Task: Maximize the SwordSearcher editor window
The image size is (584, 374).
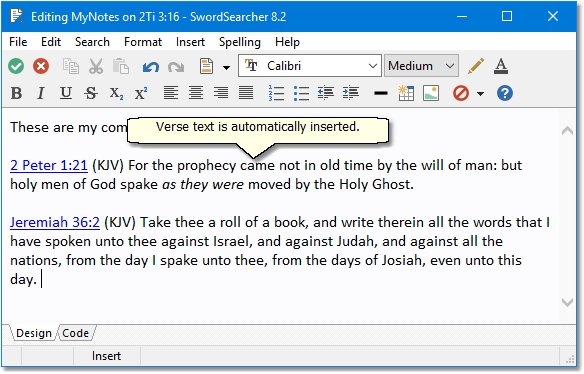Action: point(507,16)
